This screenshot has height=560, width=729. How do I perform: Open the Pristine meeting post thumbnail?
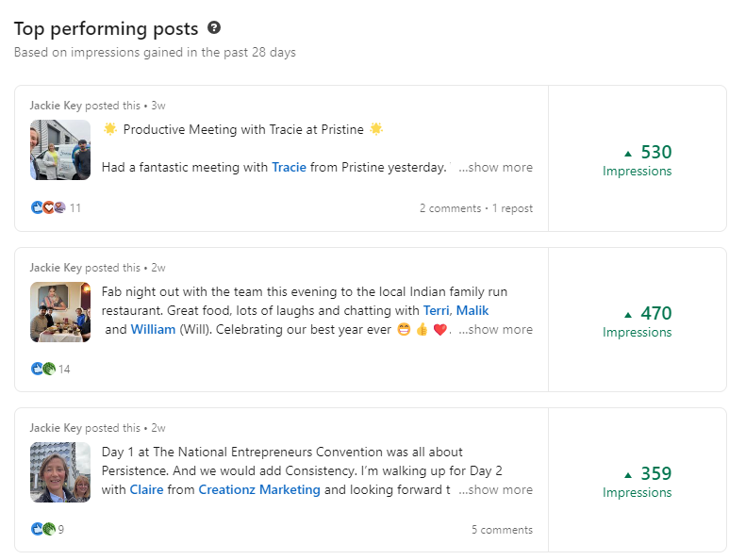(x=60, y=150)
